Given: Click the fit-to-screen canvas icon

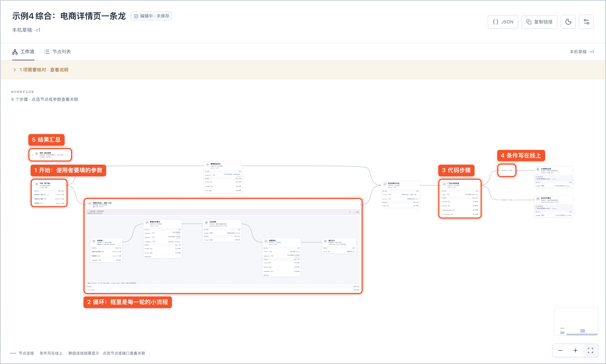Looking at the screenshot, I should (x=591, y=350).
